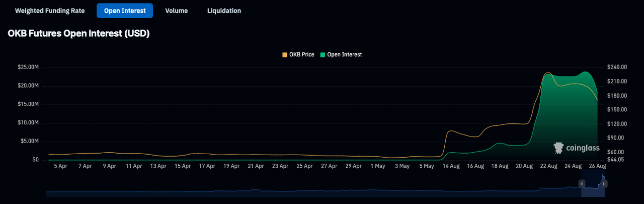Toggle green Open Interest legend entry
This screenshot has width=644, height=204.
341,54
